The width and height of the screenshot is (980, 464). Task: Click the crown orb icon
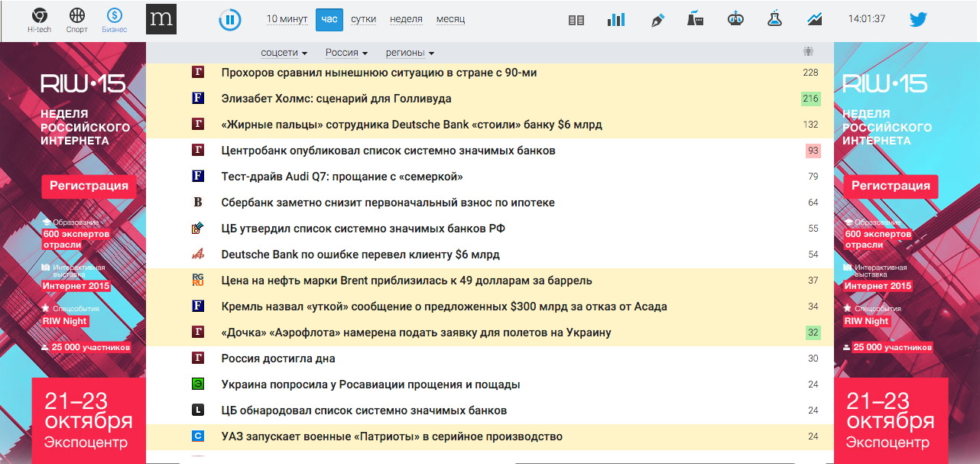(735, 19)
